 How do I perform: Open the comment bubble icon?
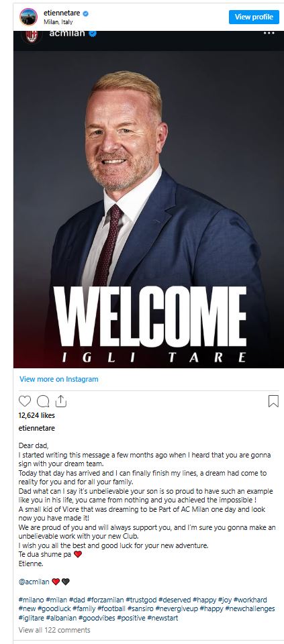coord(43,401)
